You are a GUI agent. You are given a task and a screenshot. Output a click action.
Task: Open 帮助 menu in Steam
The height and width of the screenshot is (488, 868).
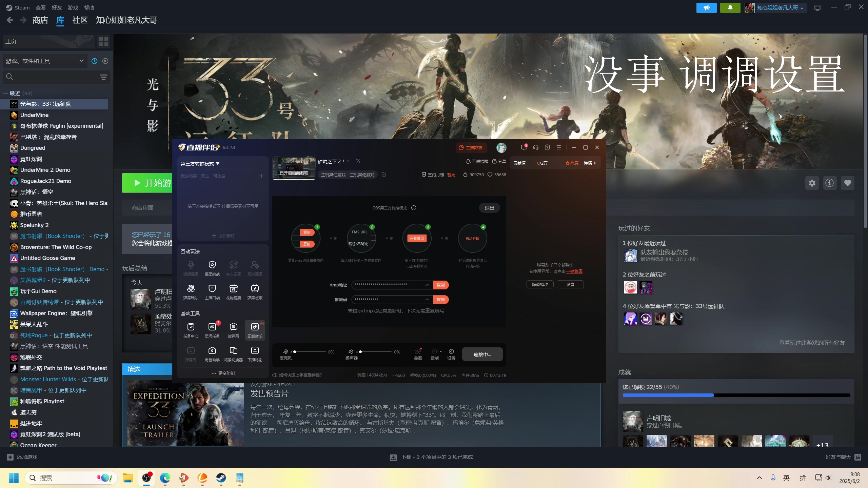point(89,7)
